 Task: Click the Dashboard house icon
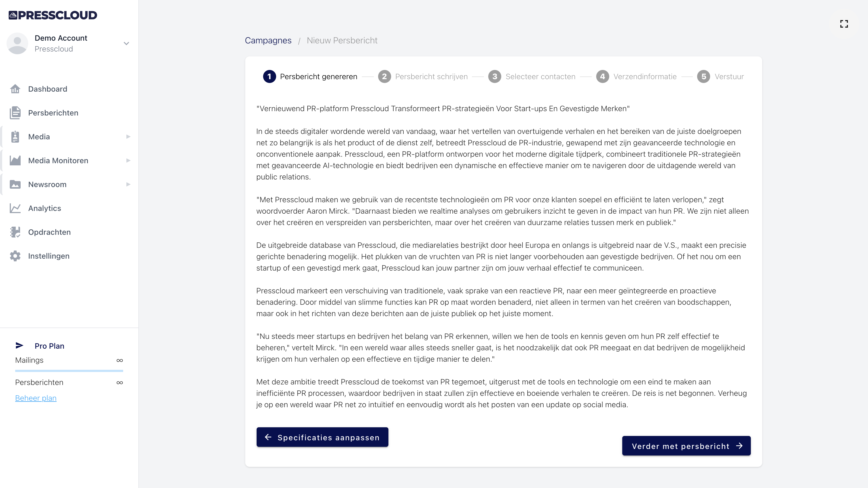click(x=15, y=89)
